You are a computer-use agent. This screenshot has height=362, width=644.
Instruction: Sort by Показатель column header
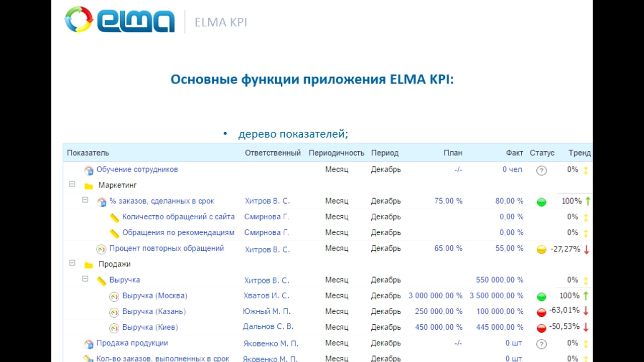[x=88, y=153]
